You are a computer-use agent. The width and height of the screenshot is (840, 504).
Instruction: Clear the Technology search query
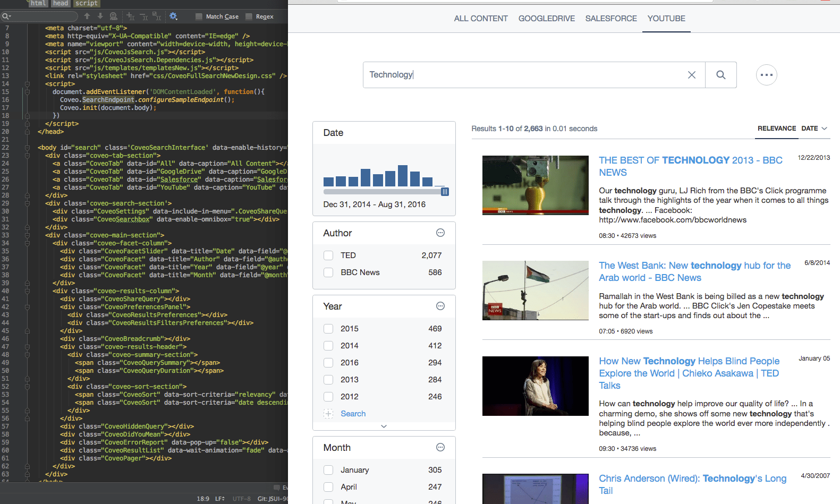692,75
